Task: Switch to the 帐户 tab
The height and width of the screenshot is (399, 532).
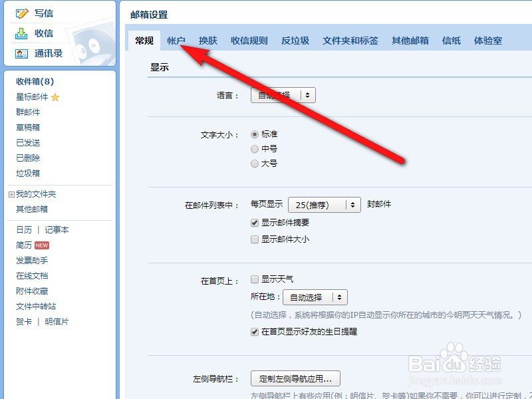Action: [176, 40]
